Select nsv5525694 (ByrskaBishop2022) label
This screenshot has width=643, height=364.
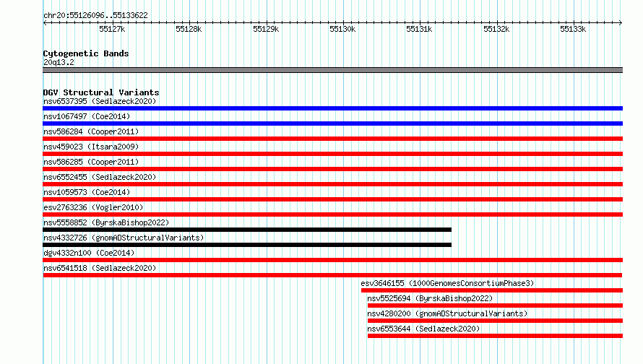430,298
